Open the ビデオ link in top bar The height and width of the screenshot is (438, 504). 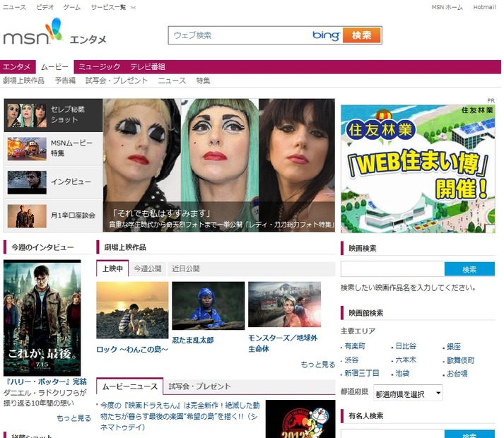(45, 7)
